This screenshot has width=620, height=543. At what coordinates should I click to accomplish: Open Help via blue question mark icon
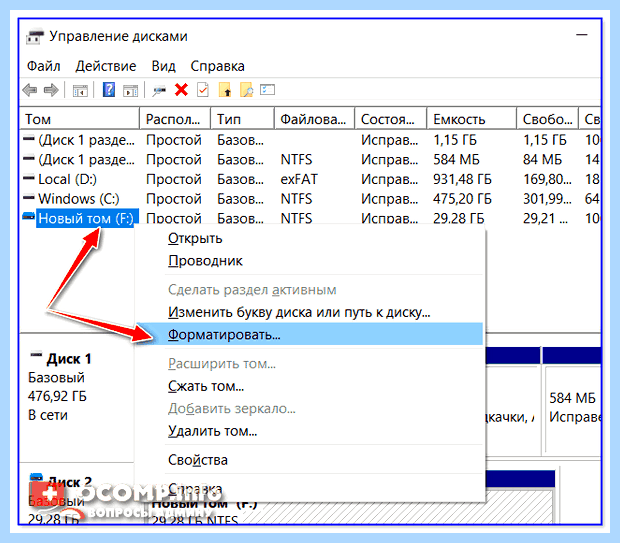[109, 90]
